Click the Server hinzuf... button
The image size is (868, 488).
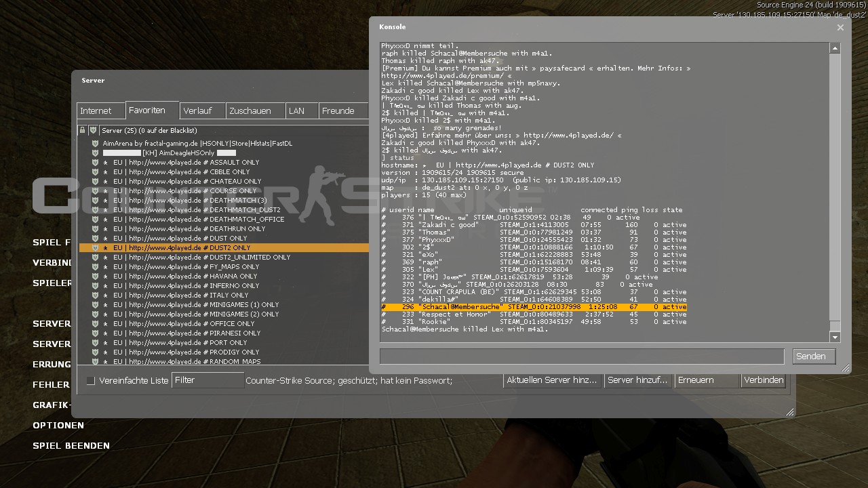click(x=638, y=380)
